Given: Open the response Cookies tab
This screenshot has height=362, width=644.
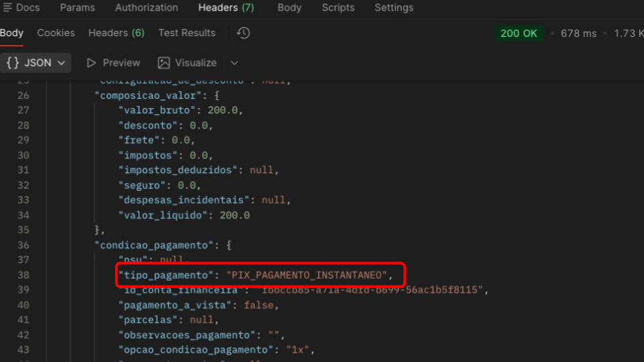Looking at the screenshot, I should click(x=56, y=33).
